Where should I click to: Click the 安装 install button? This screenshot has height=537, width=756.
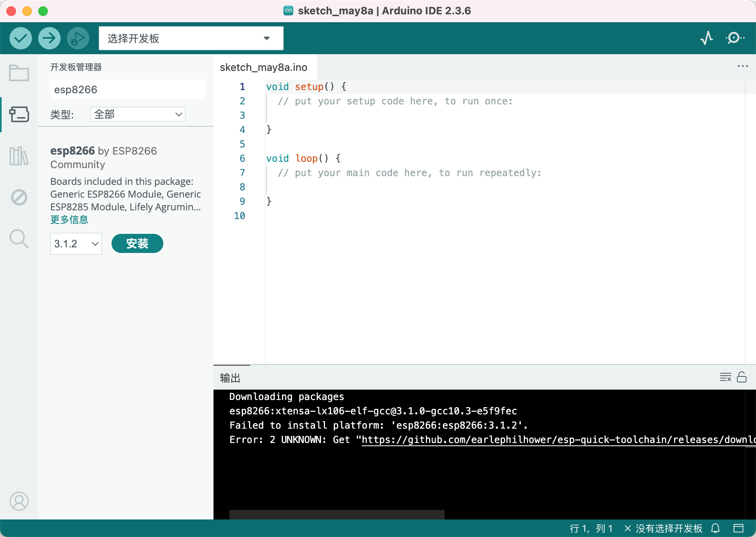[x=137, y=243]
